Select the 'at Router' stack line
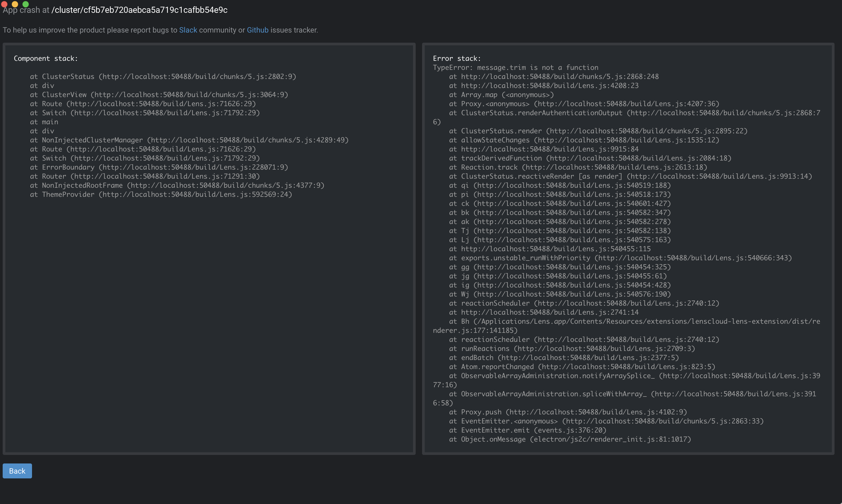Screen dimensions: 842x504 pyautogui.click(x=145, y=176)
